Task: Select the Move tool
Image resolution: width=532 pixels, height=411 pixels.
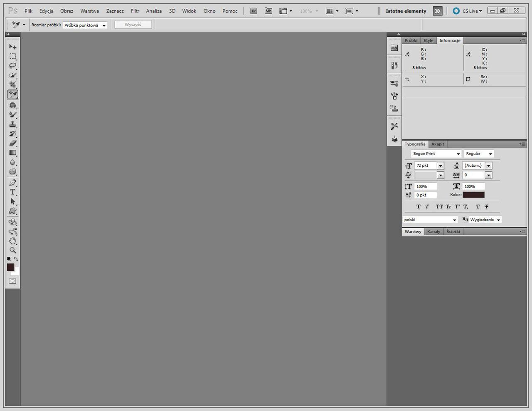Action: pyautogui.click(x=13, y=47)
